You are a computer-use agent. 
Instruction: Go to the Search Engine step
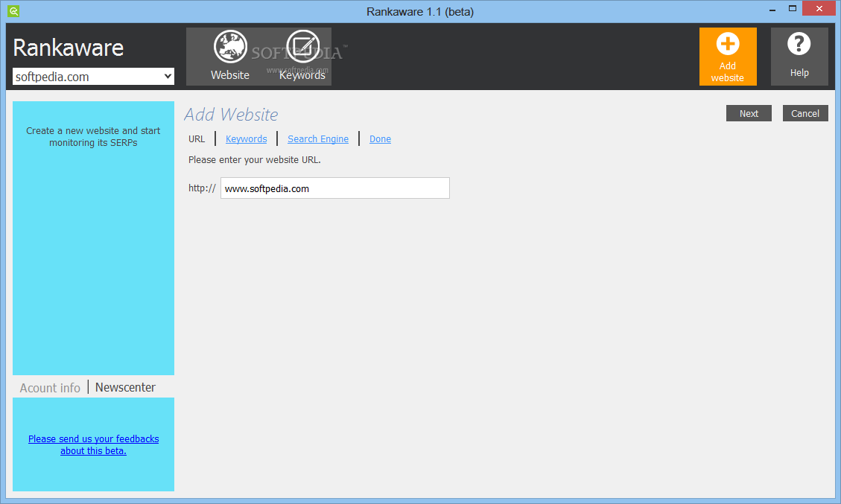(318, 139)
